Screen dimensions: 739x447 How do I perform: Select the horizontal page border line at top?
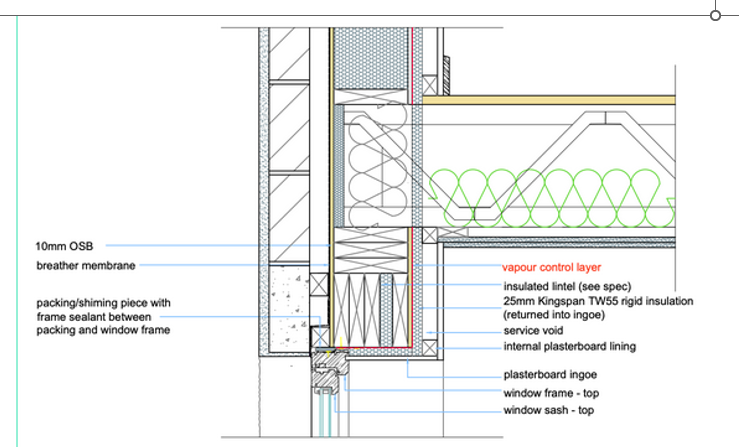click(350, 15)
